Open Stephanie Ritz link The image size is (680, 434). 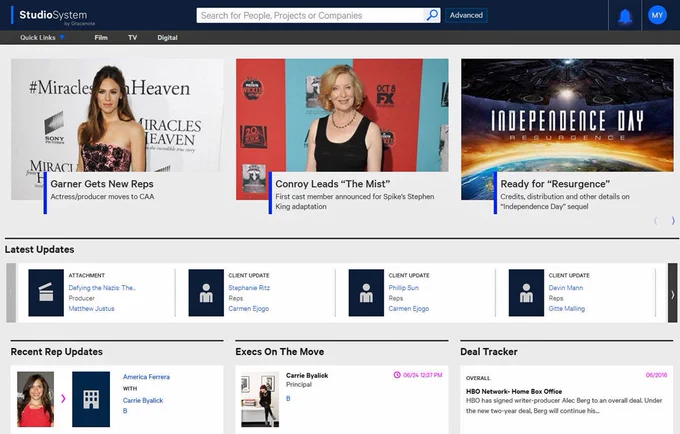pyautogui.click(x=249, y=287)
